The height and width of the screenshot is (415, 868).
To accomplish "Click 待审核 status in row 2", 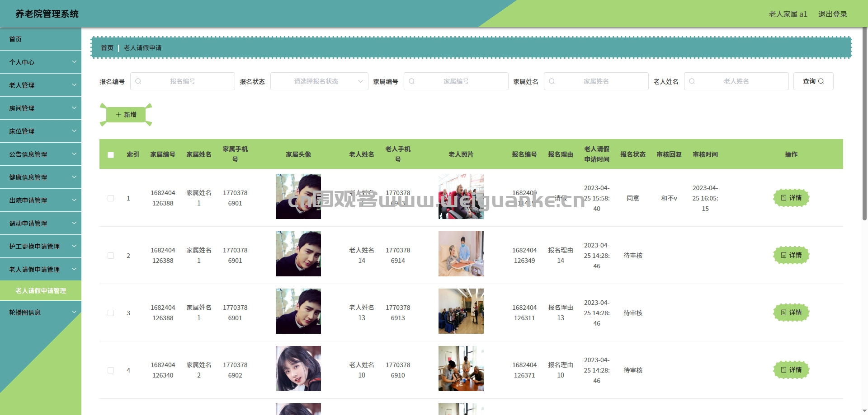I will click(633, 256).
